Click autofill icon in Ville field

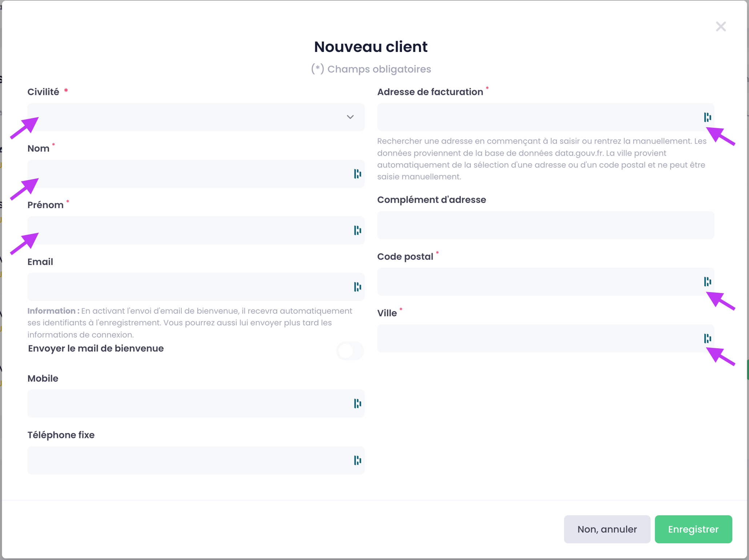pyautogui.click(x=707, y=338)
